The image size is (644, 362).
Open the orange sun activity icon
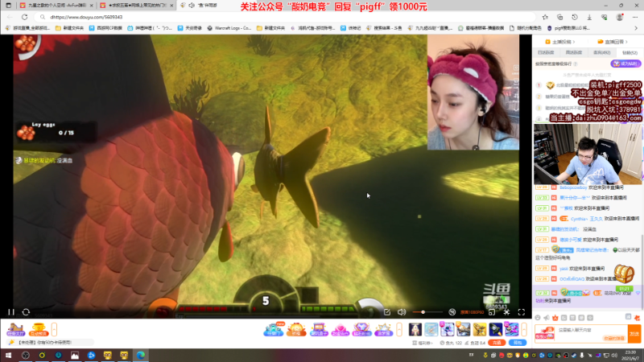click(296, 329)
